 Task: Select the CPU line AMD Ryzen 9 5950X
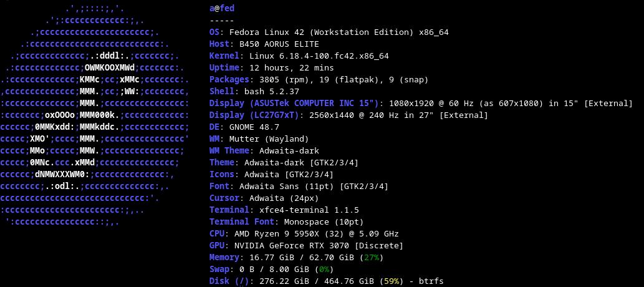[304, 234]
